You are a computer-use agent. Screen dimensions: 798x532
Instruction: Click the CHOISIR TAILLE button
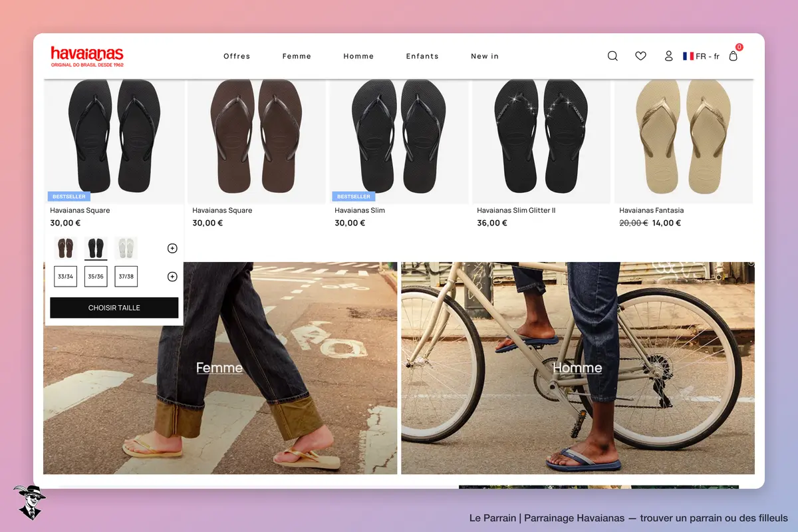[x=114, y=308]
